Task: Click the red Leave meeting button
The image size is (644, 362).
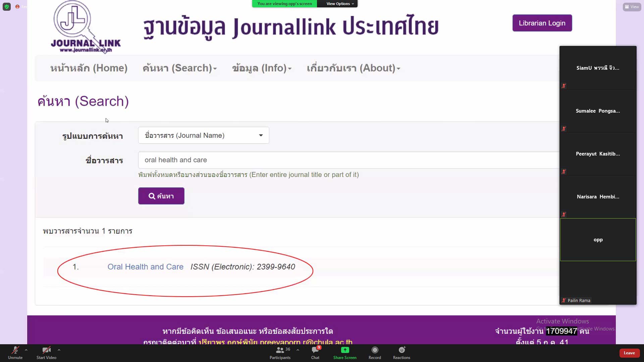Action: pyautogui.click(x=629, y=353)
